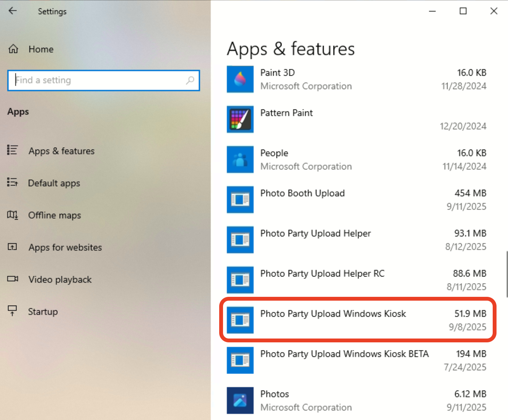Click the Pattern Paint app icon
The height and width of the screenshot is (420, 508).
(x=240, y=119)
